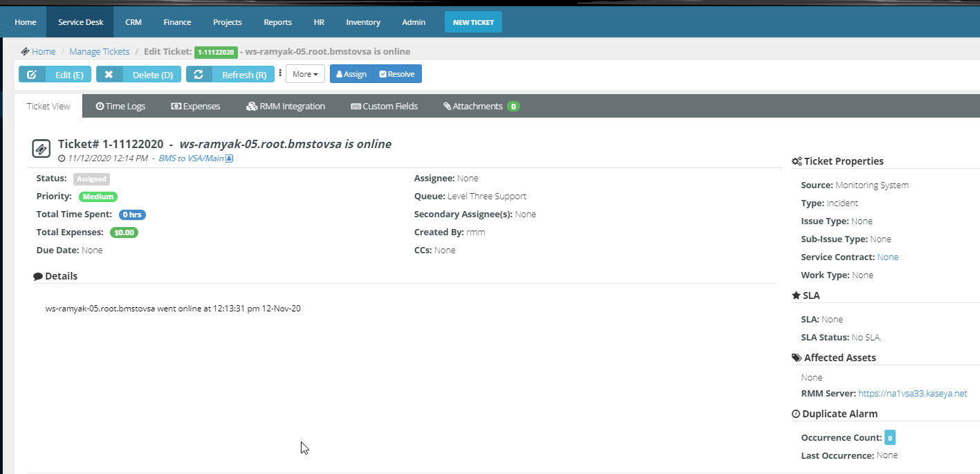
Task: Click the Edit pencil icon
Action: (x=32, y=75)
